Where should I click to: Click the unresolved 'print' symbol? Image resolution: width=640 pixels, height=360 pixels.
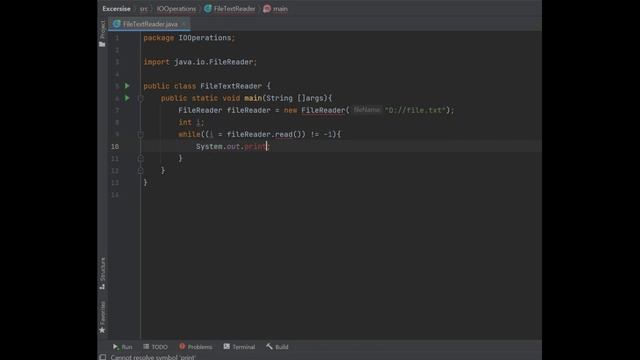tap(255, 147)
